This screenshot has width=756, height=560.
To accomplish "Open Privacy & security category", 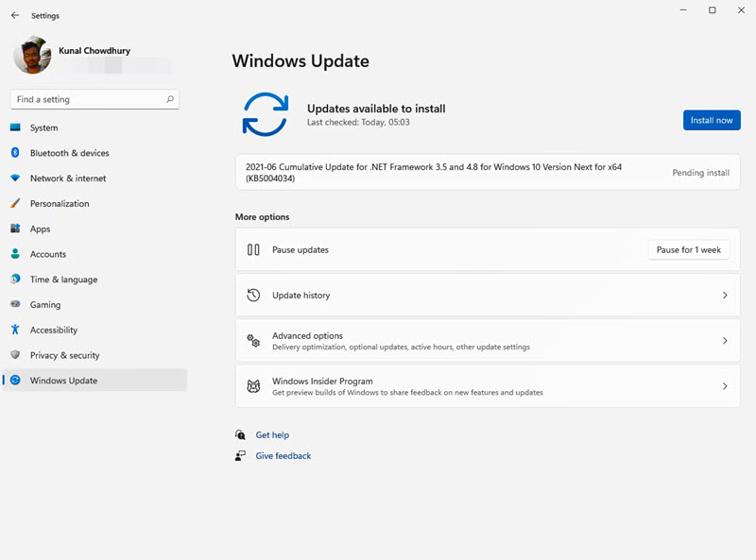I will pyautogui.click(x=94, y=355).
